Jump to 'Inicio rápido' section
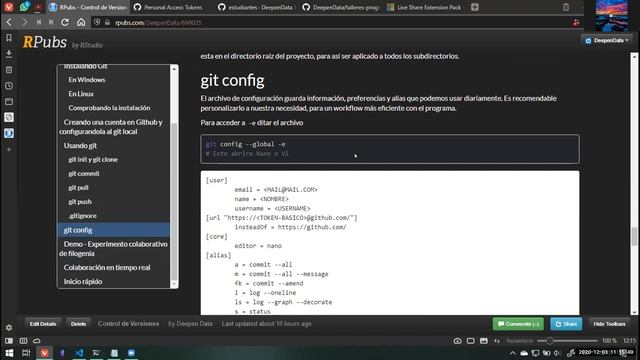The width and height of the screenshot is (640, 360). coord(82,282)
